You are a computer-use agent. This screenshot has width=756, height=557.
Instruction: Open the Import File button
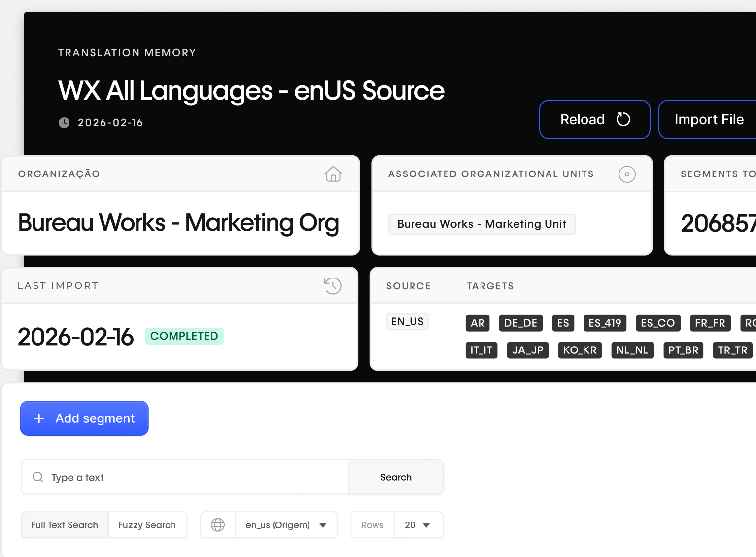click(708, 119)
